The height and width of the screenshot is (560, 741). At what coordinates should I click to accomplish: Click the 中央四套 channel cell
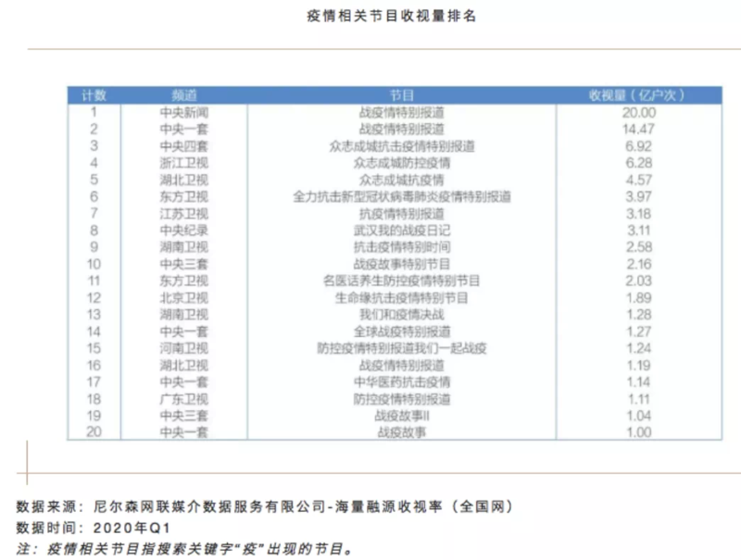(x=183, y=146)
